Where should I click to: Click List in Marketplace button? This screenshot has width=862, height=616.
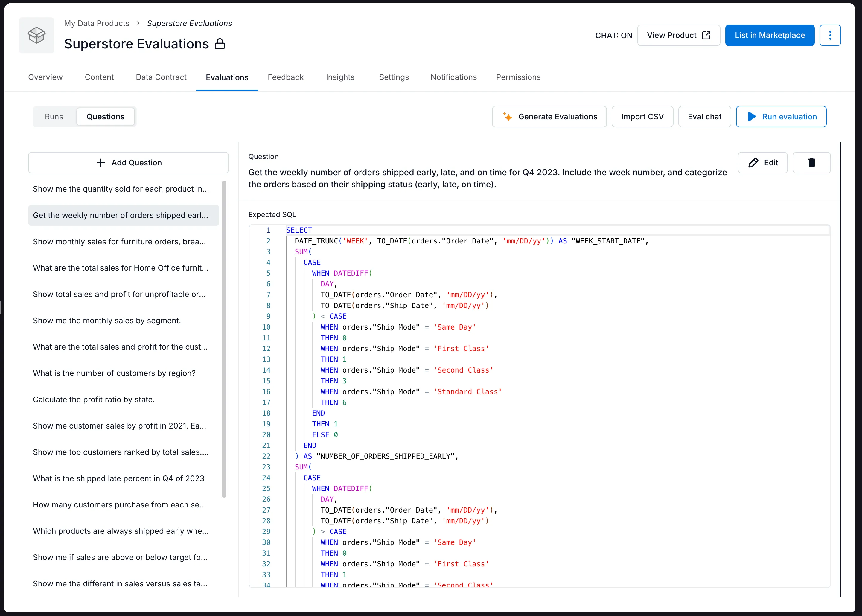770,35
